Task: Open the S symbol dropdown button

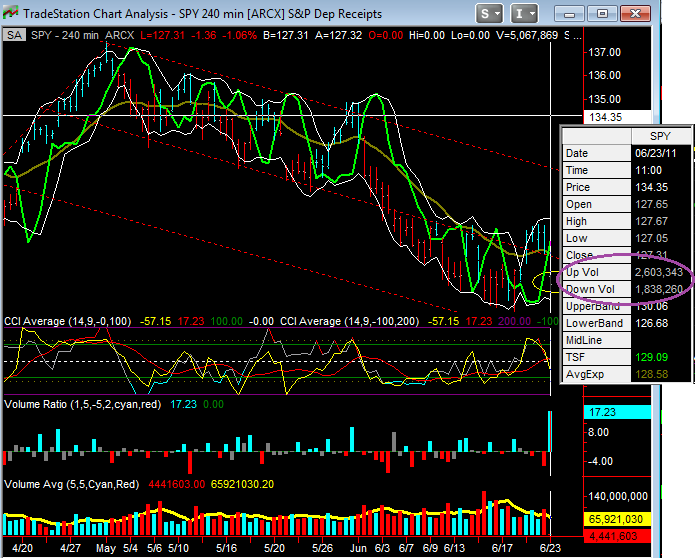Action: tap(489, 14)
